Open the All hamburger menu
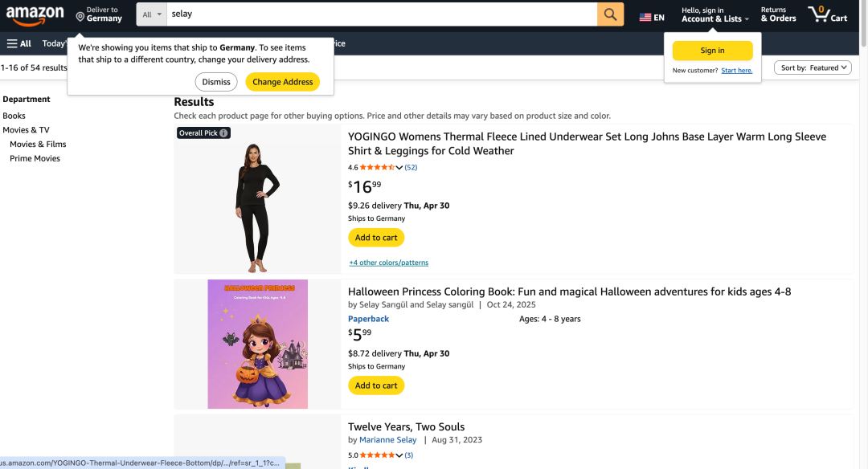 tap(19, 43)
